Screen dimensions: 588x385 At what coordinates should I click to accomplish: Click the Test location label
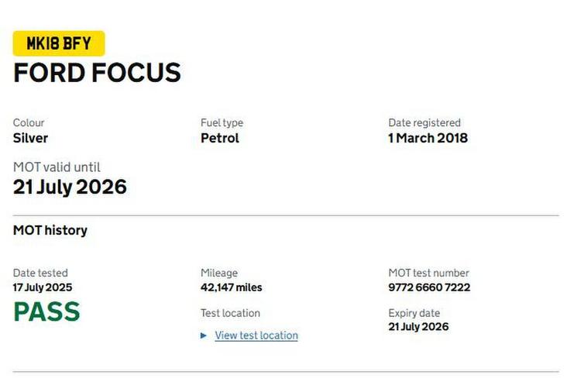click(x=230, y=313)
